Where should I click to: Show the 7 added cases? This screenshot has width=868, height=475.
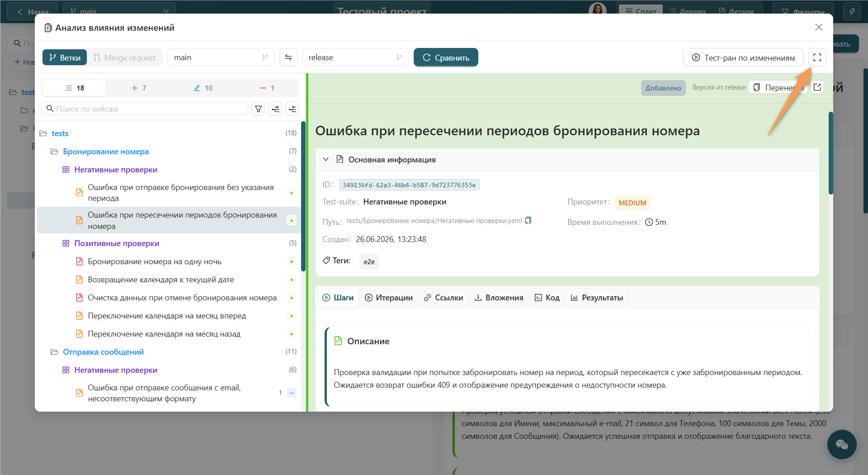138,88
